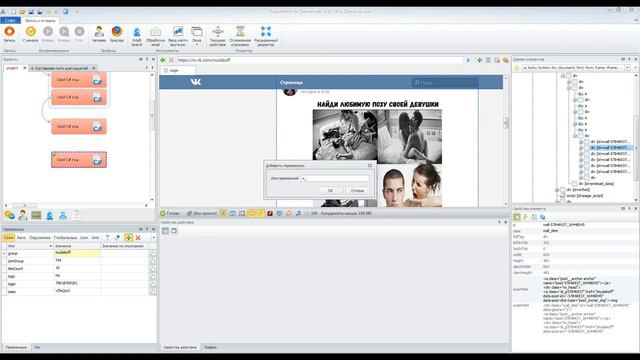This screenshot has height=360, width=640.
Task: Cancel the add variable dialog with Отмена
Action: click(x=357, y=191)
